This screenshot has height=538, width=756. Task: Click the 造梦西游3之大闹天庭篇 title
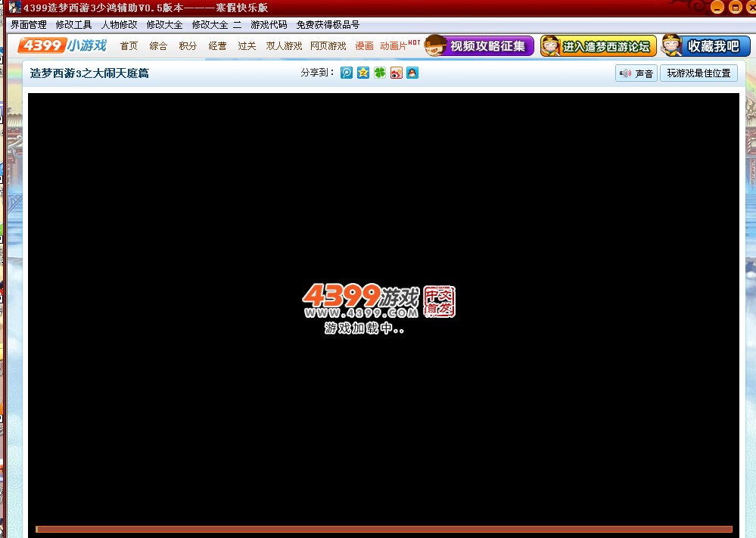(90, 73)
